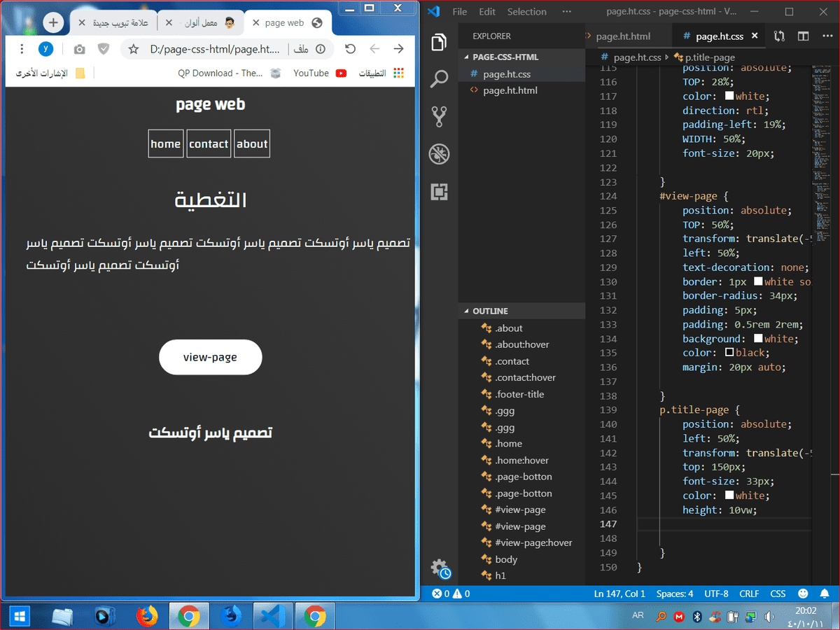Click the white background swatch on line 134
The image size is (840, 630).
[x=758, y=339]
